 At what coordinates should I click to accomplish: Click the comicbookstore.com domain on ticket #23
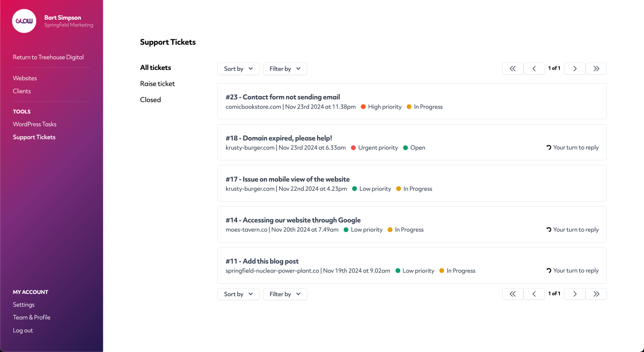click(x=254, y=107)
